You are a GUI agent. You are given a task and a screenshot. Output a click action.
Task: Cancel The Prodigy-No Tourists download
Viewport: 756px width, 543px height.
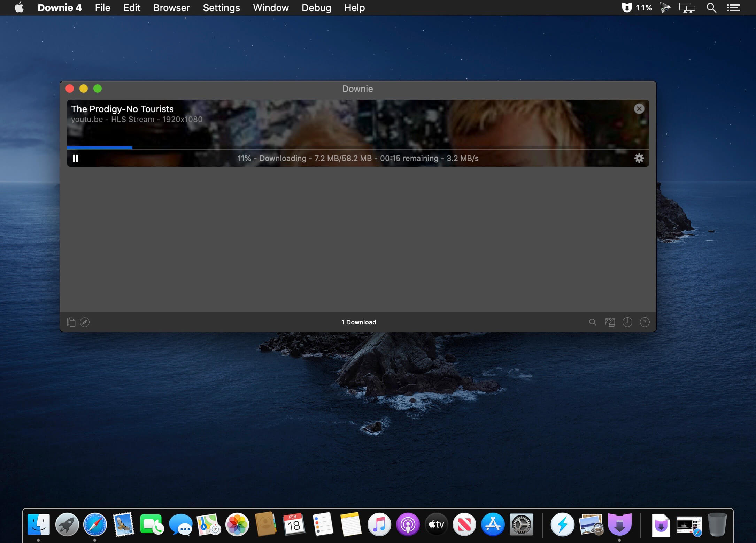(639, 108)
